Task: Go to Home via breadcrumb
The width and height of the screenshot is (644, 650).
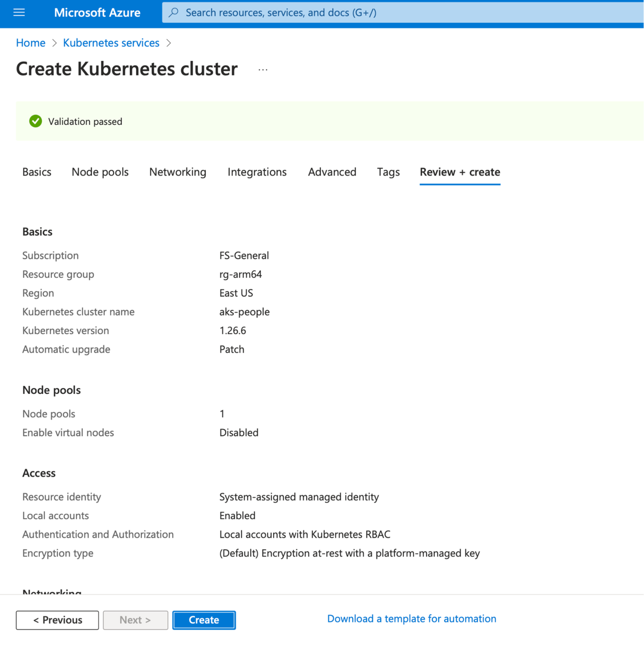Action: pos(31,43)
